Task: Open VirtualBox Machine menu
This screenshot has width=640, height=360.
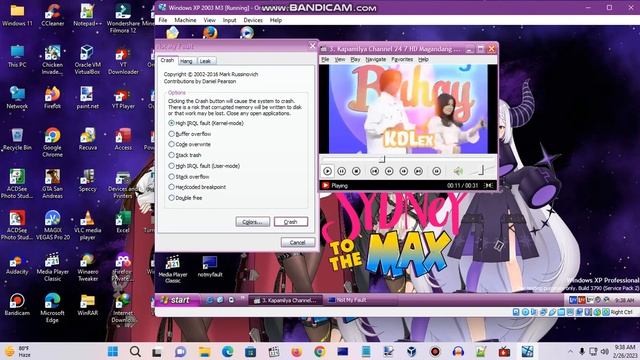Action: click(185, 20)
